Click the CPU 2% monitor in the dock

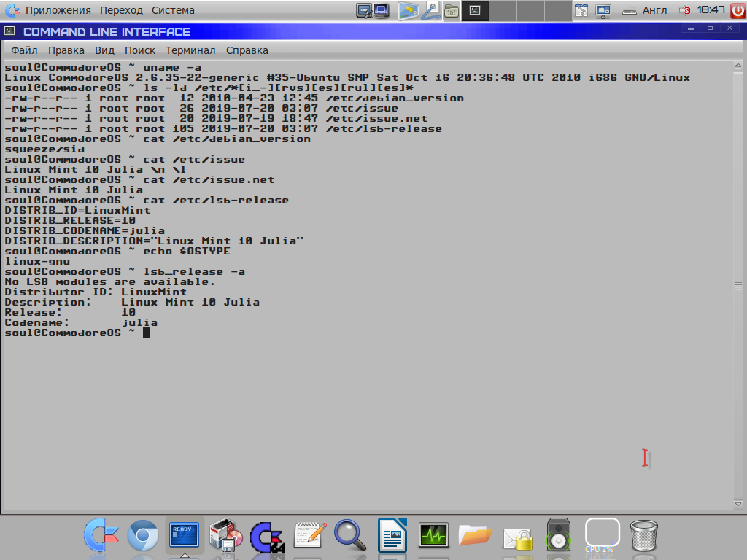click(602, 535)
